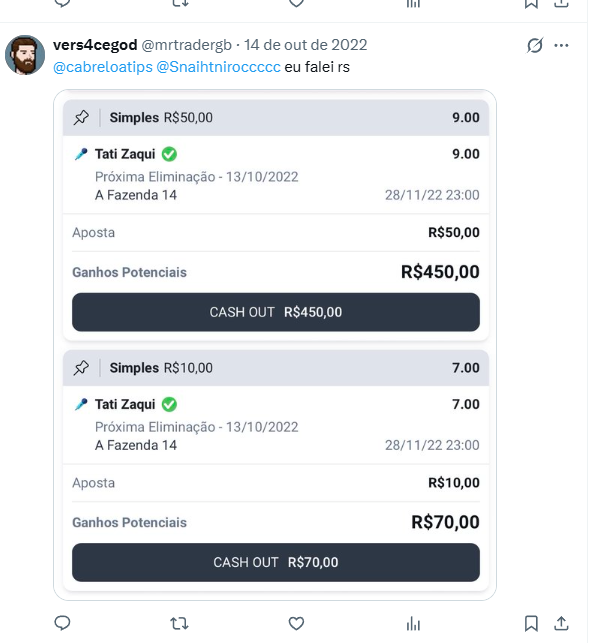Reply to the vers4cegod tweet
This screenshot has width=612, height=643.
tap(62, 623)
